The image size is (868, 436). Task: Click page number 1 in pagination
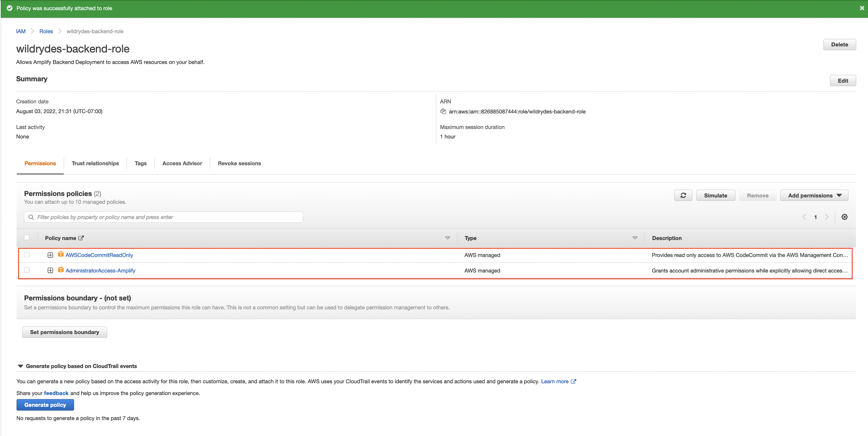coord(815,217)
